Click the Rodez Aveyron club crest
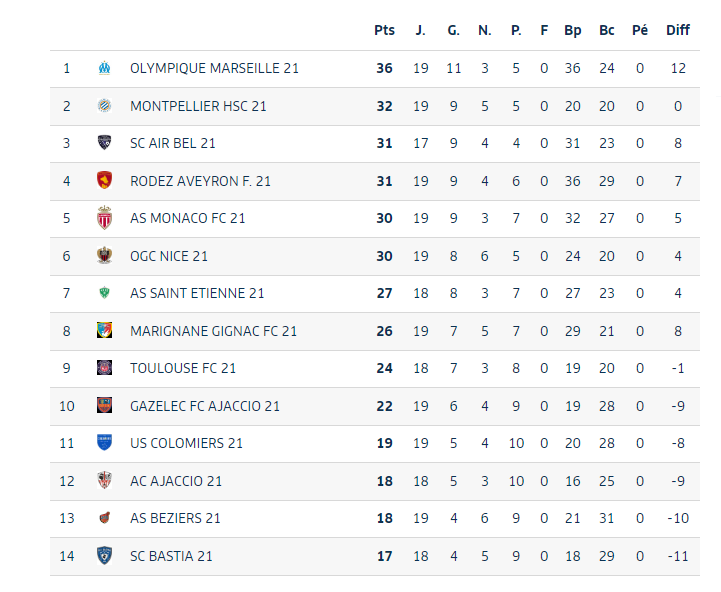The image size is (721, 592). [104, 181]
